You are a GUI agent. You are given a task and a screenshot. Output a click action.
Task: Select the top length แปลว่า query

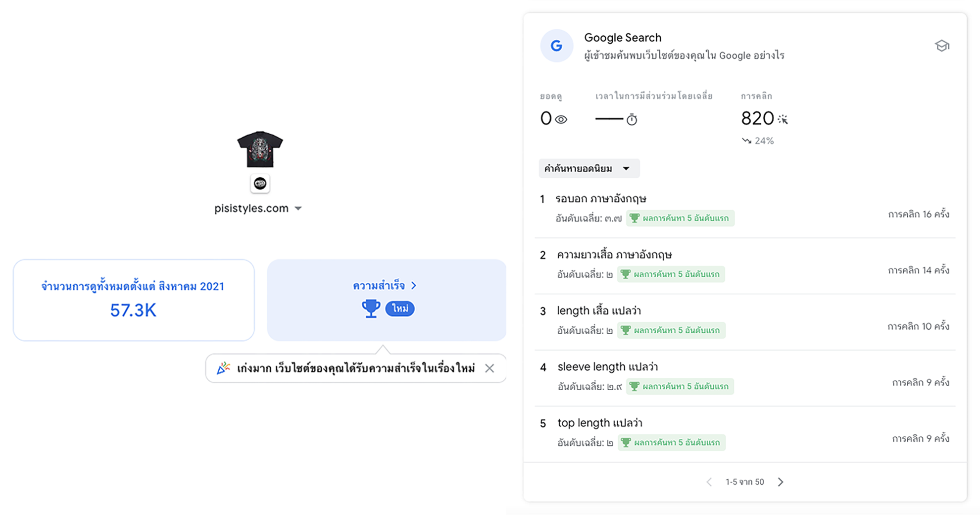(600, 423)
